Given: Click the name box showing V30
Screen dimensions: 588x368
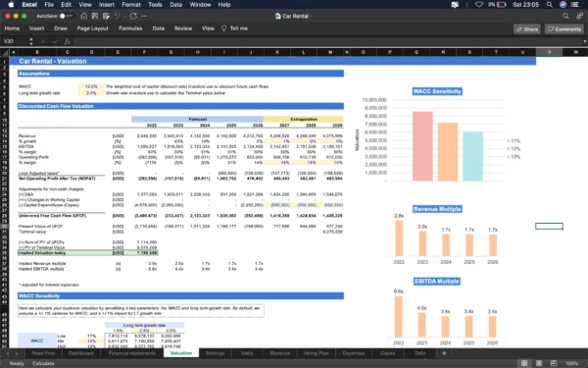Looking at the screenshot, I should pos(15,41).
